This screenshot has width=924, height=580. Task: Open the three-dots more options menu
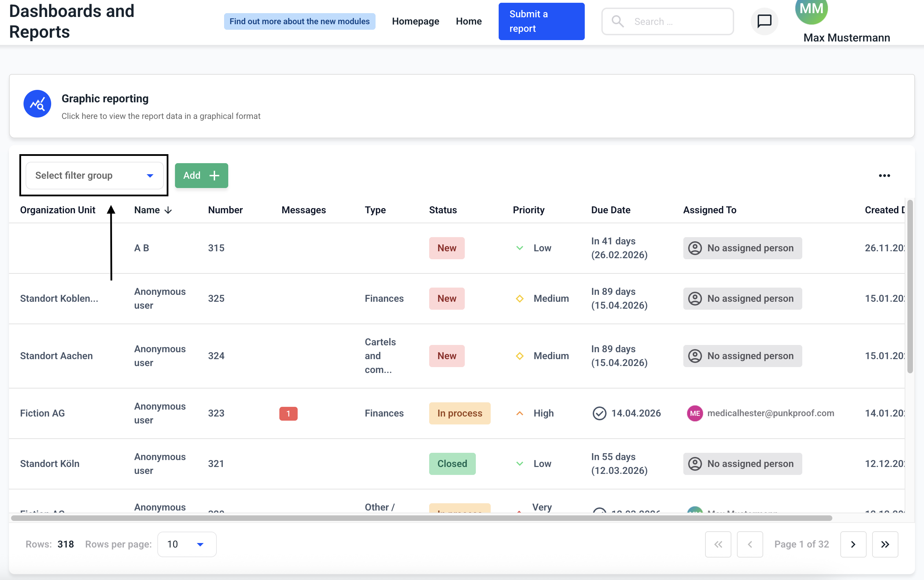pyautogui.click(x=884, y=175)
